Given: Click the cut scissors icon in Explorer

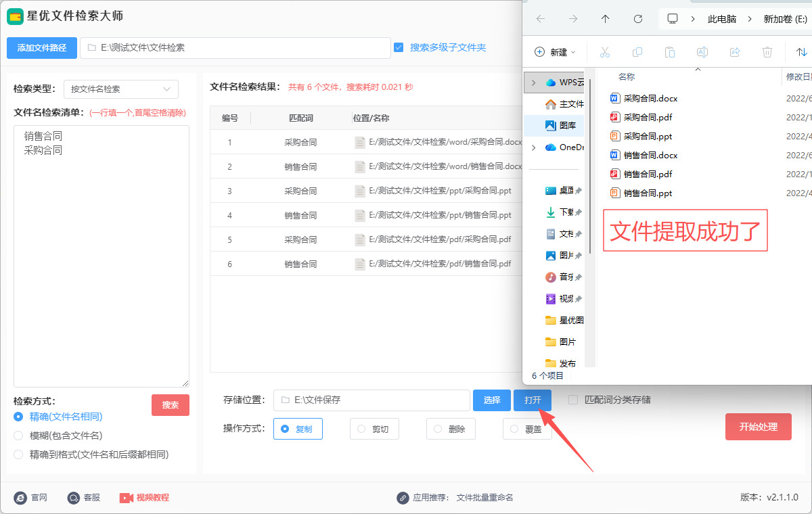Looking at the screenshot, I should [x=605, y=52].
